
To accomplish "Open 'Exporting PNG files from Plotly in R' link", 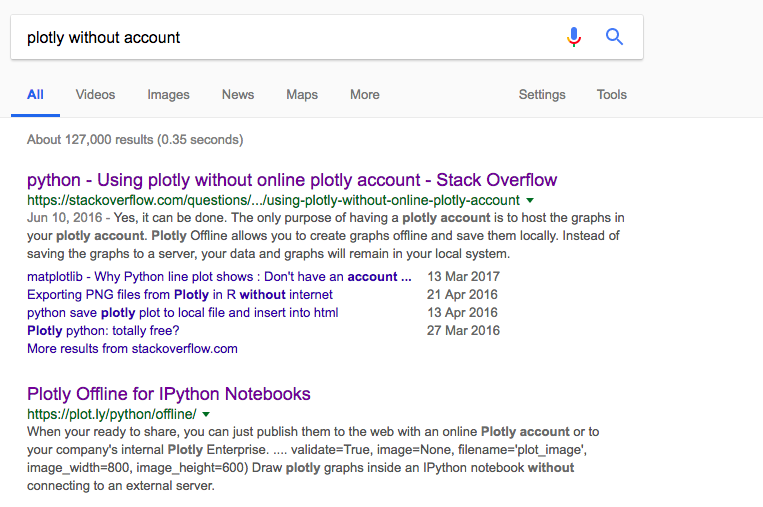I will coord(180,294).
